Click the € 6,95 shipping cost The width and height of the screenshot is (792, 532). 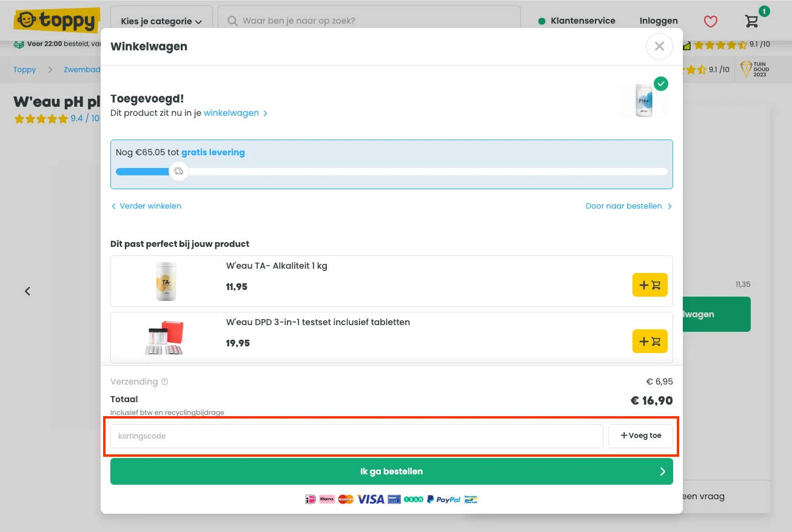[x=660, y=382]
